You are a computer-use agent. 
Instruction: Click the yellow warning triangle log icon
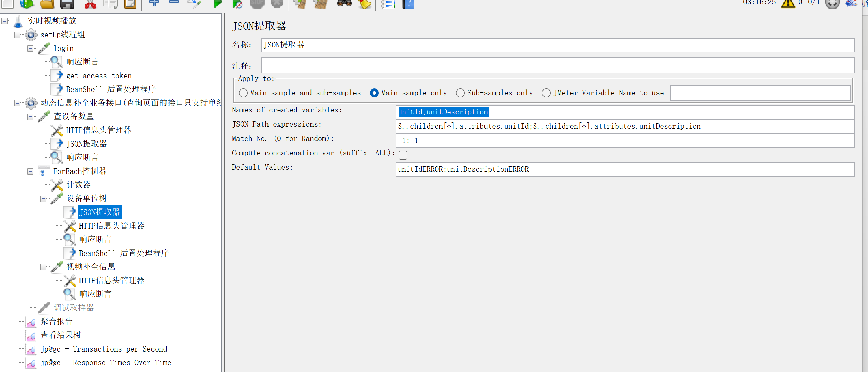coord(788,3)
